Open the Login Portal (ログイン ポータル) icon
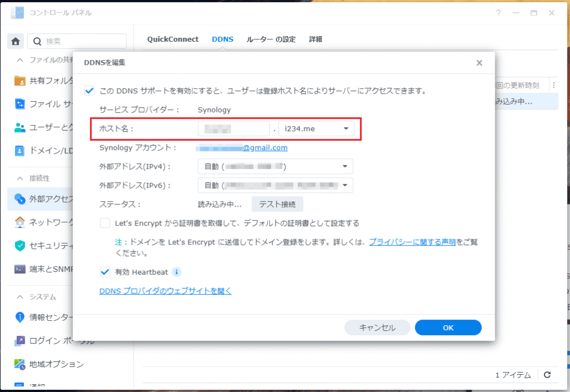Screen dimensions: 570x392 click(x=19, y=341)
